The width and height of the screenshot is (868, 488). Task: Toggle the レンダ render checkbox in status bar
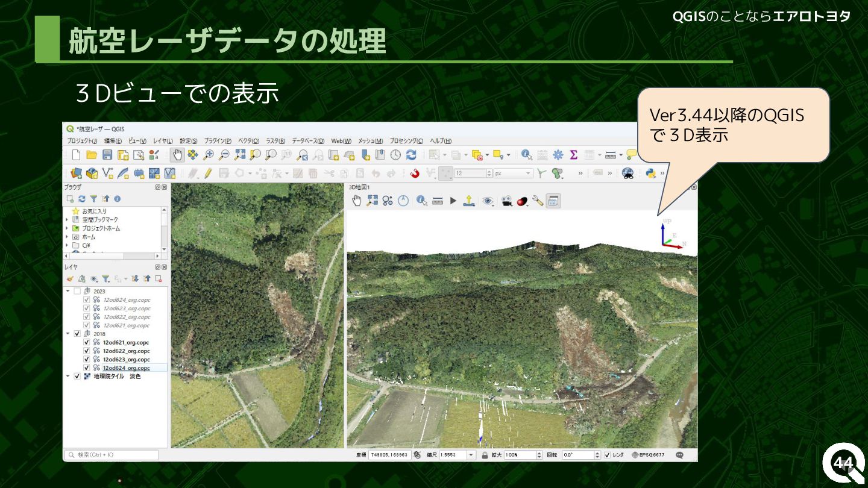click(x=607, y=455)
